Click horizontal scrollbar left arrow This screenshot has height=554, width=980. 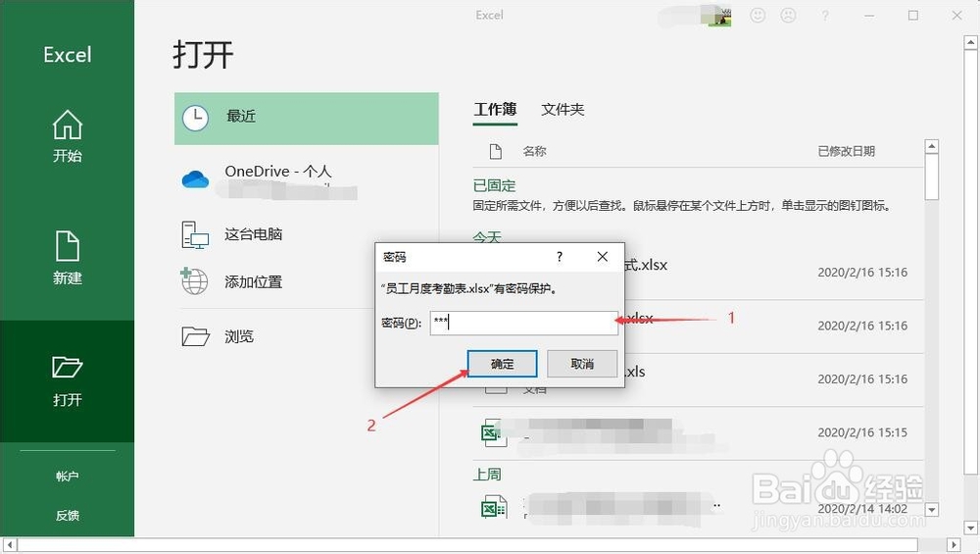(10, 544)
